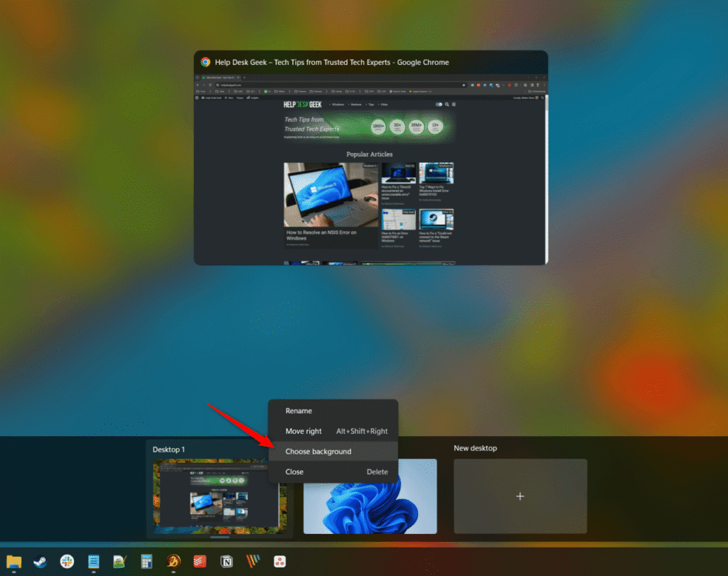Open File Explorer from the taskbar
This screenshot has height=576, width=728.
tap(14, 562)
